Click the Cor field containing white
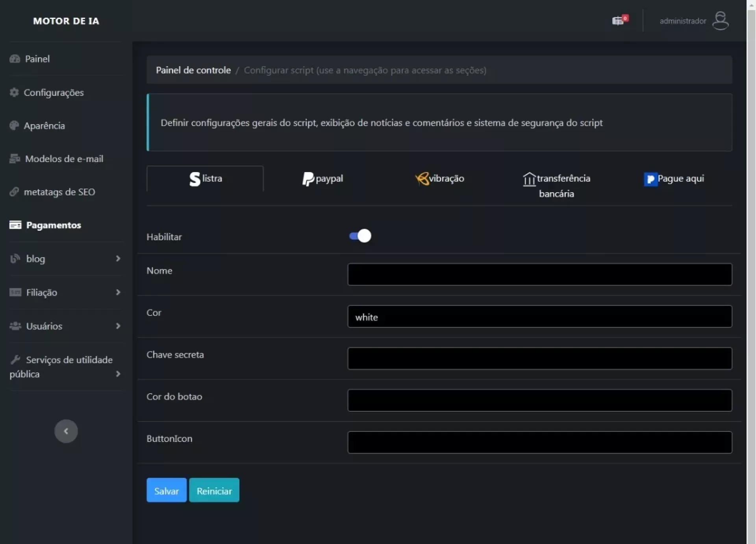 tap(539, 317)
